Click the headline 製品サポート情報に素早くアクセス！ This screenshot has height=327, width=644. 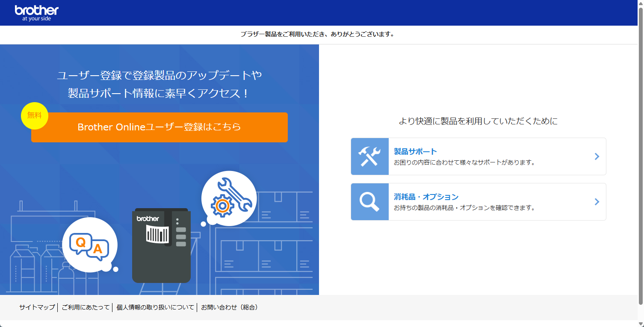pos(160,94)
